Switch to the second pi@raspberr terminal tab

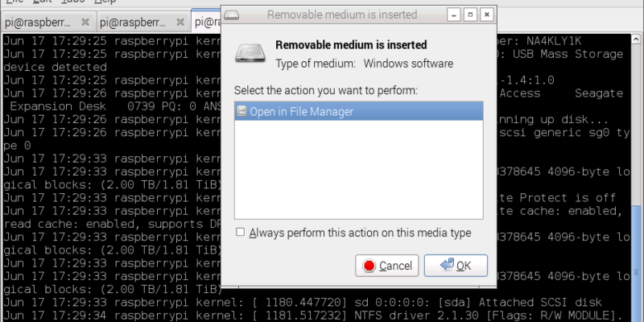tap(134, 22)
